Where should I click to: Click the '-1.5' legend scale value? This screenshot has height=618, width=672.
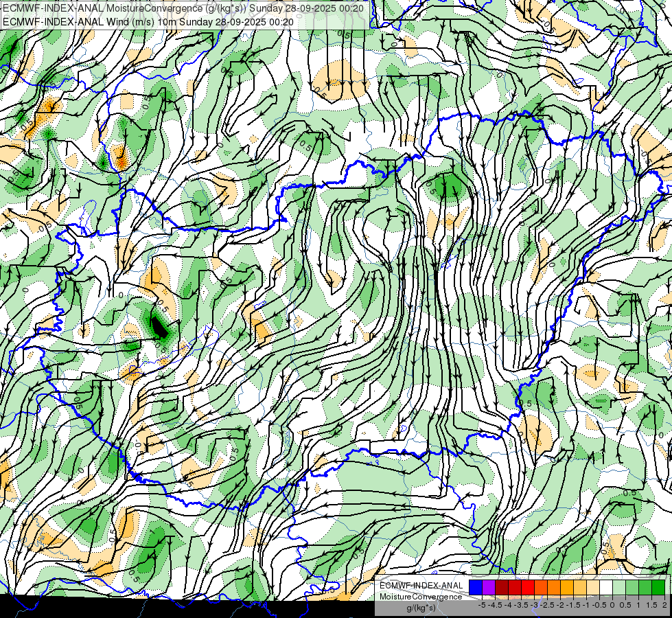[x=573, y=605]
